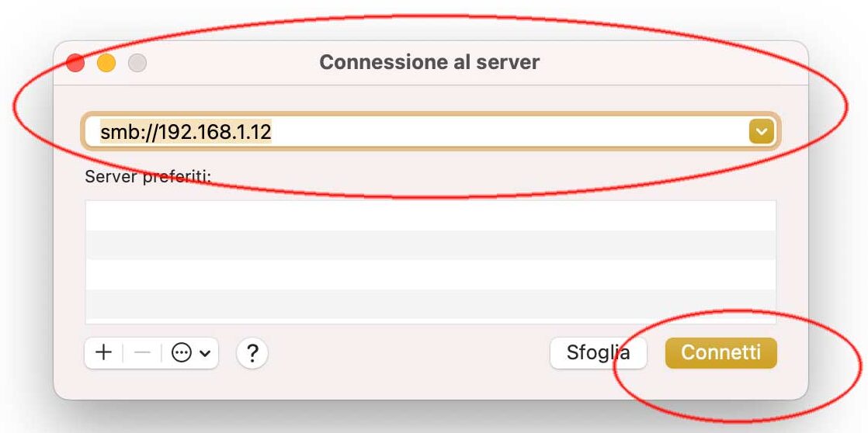Focus the smb://192.168.1.12 address field
The width and height of the screenshot is (868, 433).
pyautogui.click(x=431, y=132)
